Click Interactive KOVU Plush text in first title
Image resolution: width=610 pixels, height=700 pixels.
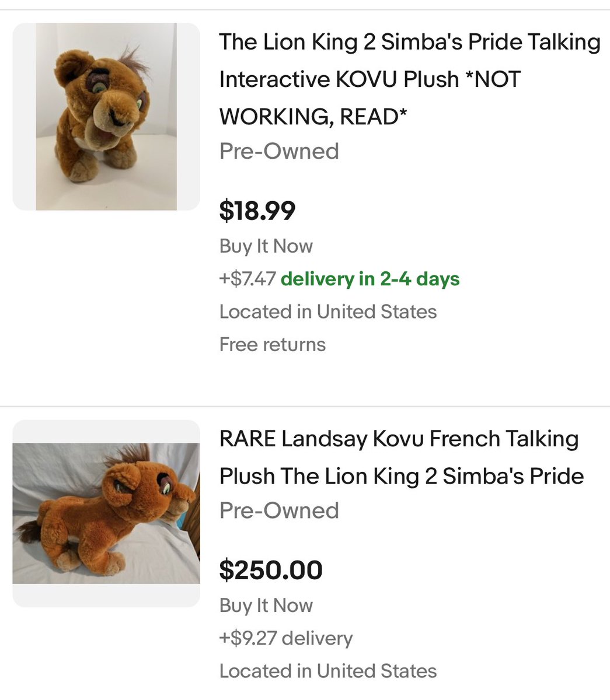(339, 80)
